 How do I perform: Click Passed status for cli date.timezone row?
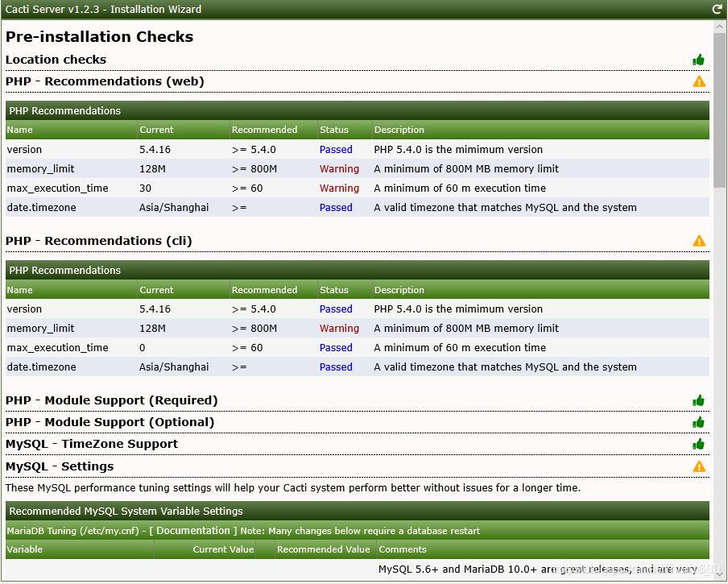point(336,367)
